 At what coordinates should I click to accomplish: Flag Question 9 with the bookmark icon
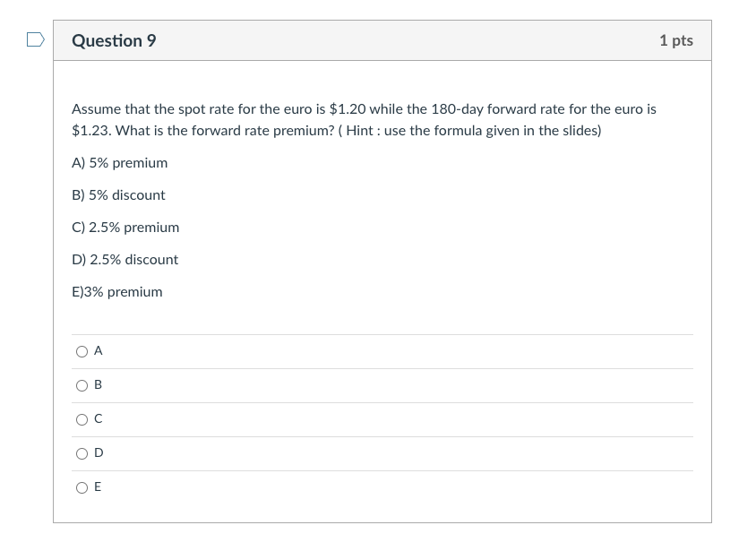click(35, 39)
